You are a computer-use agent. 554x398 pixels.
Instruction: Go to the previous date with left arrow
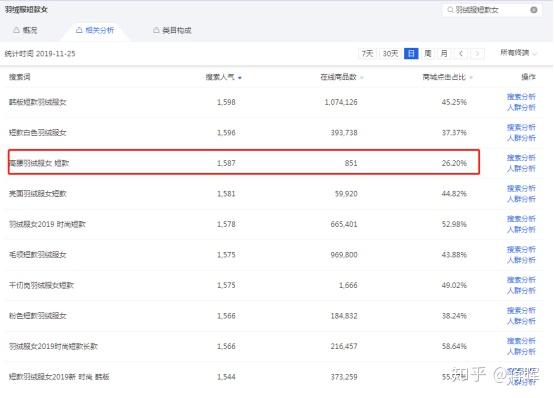461,53
